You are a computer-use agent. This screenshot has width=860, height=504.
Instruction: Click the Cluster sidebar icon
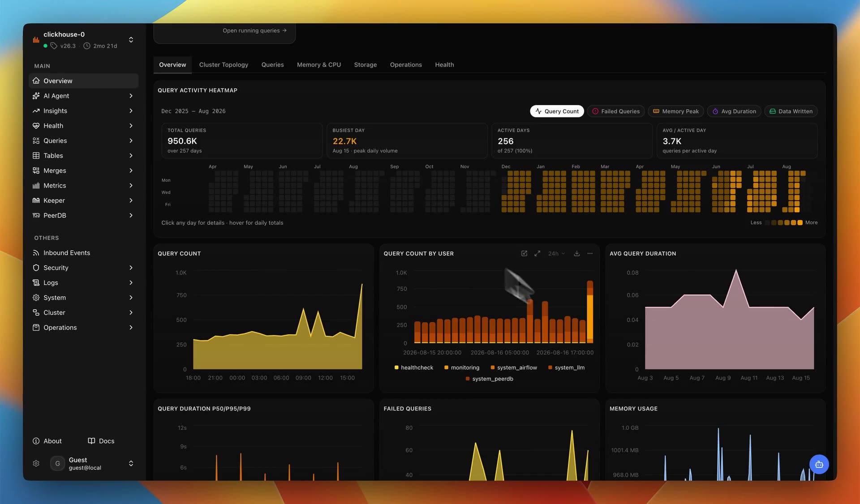(36, 312)
